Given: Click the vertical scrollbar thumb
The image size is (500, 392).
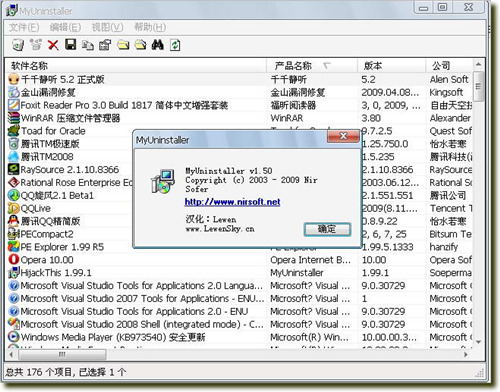Looking at the screenshot, I should [x=478, y=86].
